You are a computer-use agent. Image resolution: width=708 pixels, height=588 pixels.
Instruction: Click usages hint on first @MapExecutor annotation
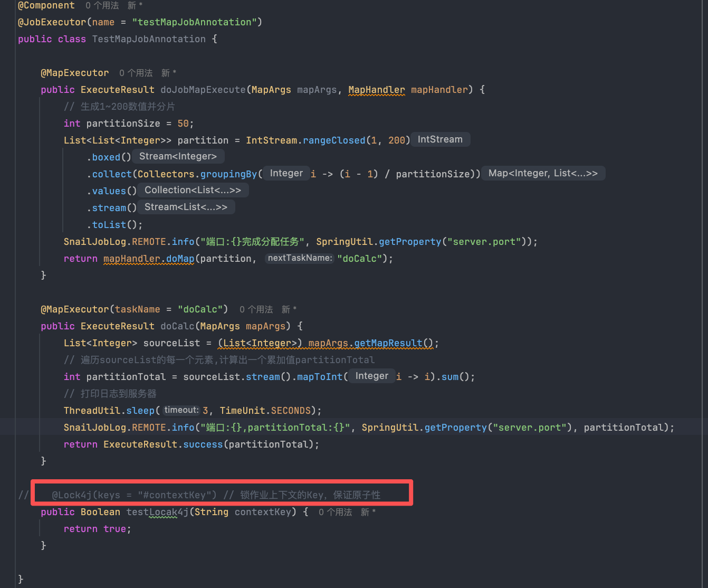[136, 73]
